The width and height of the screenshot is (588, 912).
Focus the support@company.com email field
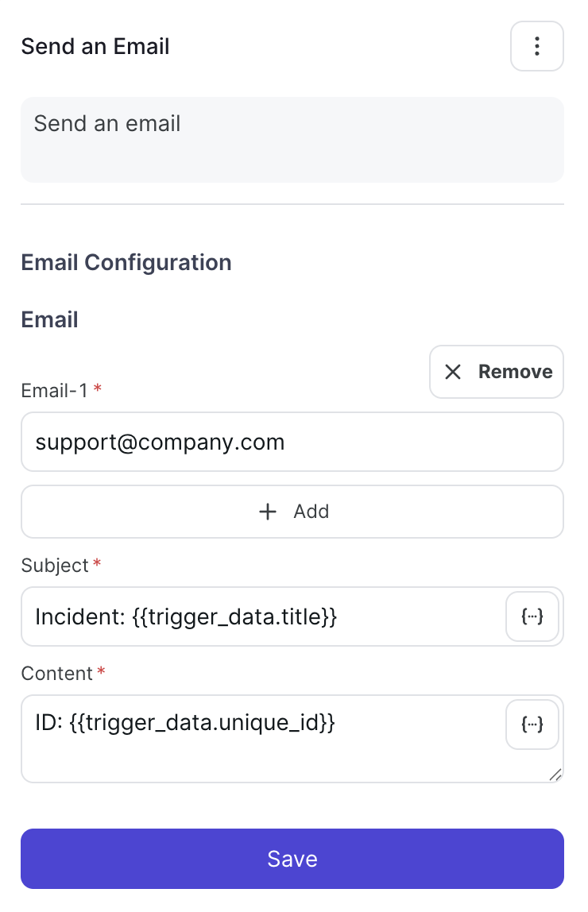pos(292,442)
